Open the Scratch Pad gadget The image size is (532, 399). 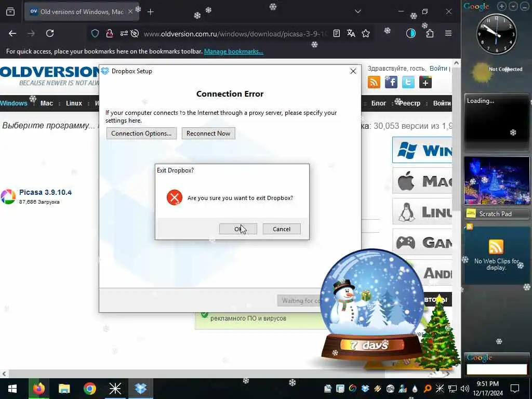coord(496,214)
